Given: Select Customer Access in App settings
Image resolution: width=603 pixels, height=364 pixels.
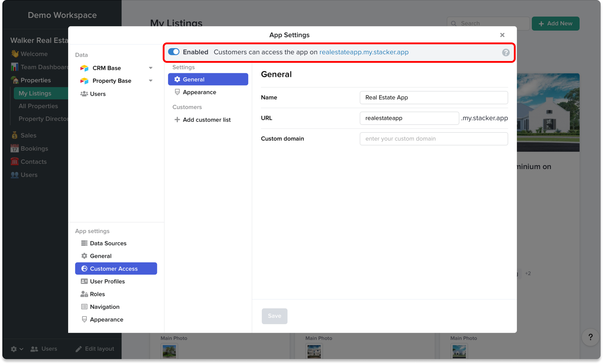Looking at the screenshot, I should [x=116, y=269].
